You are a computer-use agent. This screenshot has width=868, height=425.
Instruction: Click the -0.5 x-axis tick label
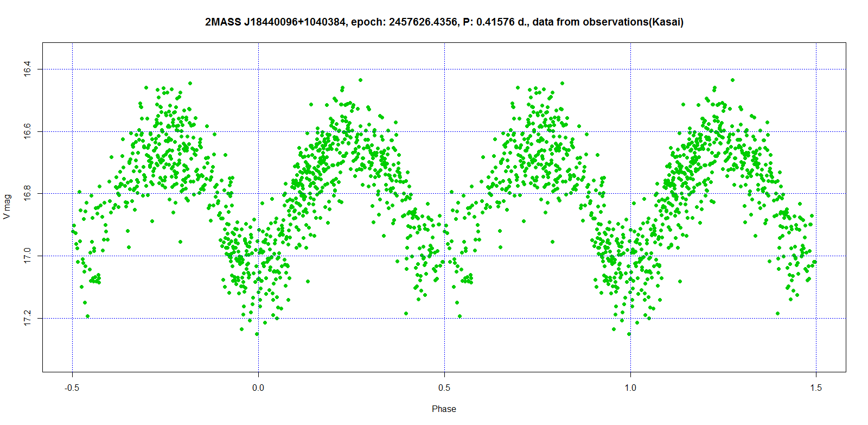[72, 388]
